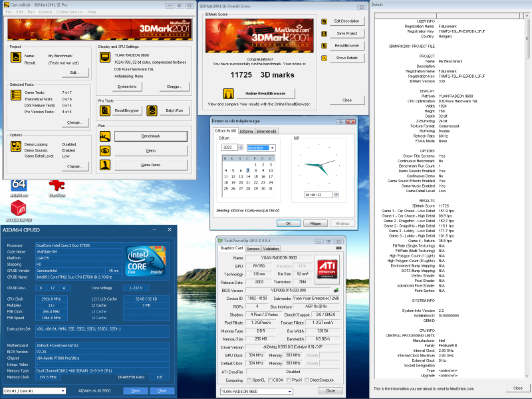
Task: Toggle the DirectCompute checkbox in GPU-Z
Action: [x=307, y=380]
